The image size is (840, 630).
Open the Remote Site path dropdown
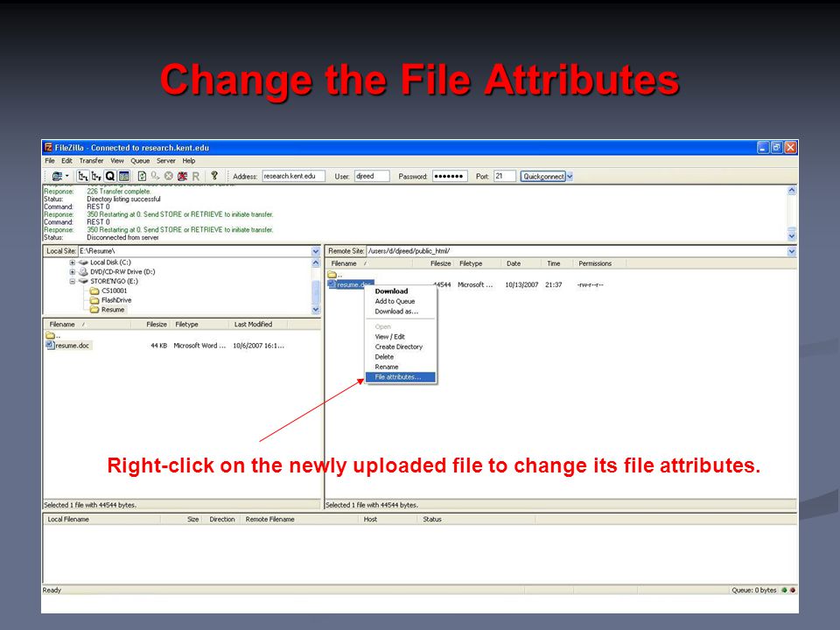792,251
